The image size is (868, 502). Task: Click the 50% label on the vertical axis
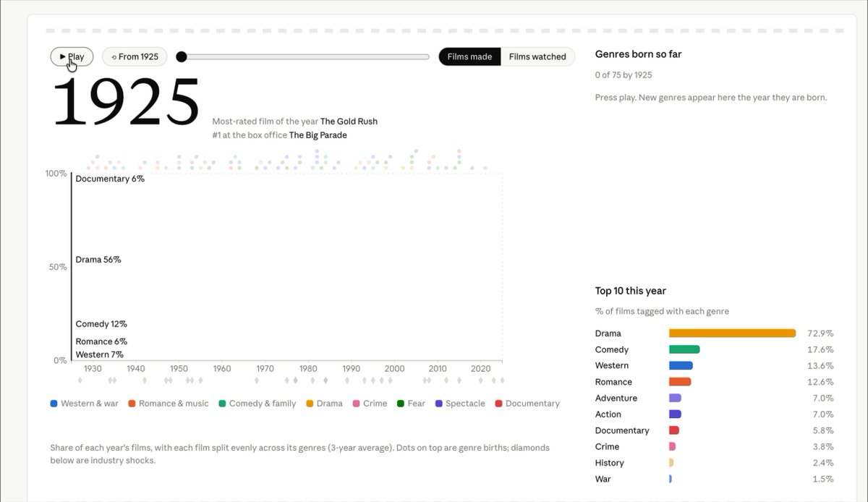tap(57, 267)
